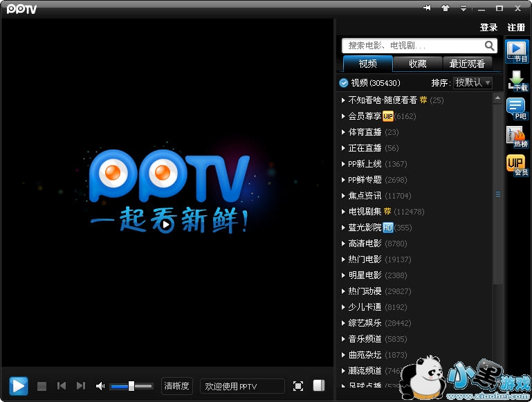Viewport: 532px width, 402px height.
Task: Click the pin always-on-top icon in title bar
Action: tap(427, 8)
